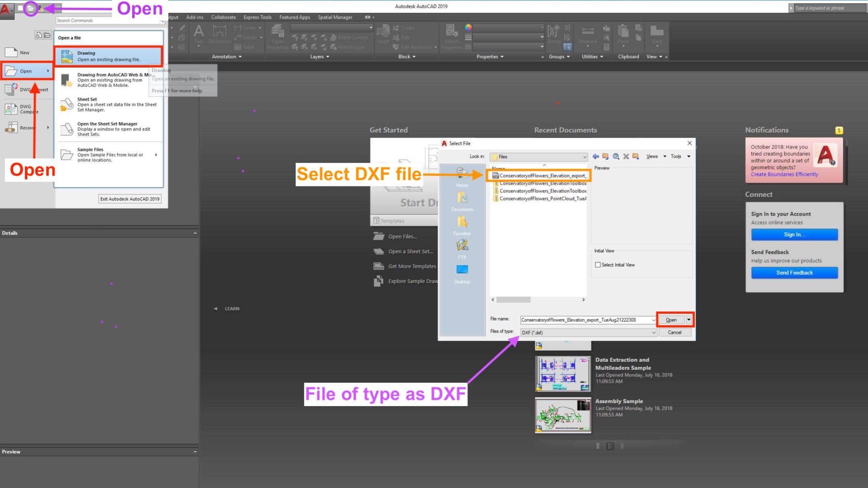Select the Delete icon in the file dialog toolbar
Image resolution: width=868 pixels, height=488 pixels.
[x=626, y=156]
